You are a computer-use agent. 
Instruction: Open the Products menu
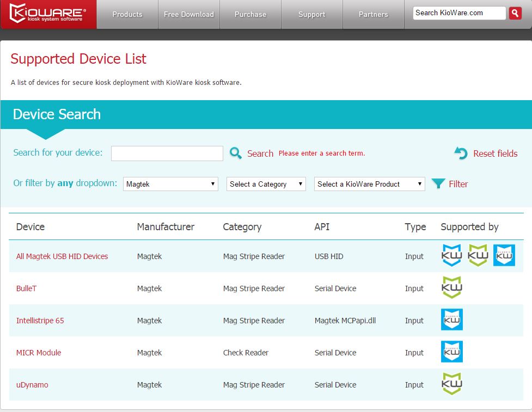tap(127, 14)
